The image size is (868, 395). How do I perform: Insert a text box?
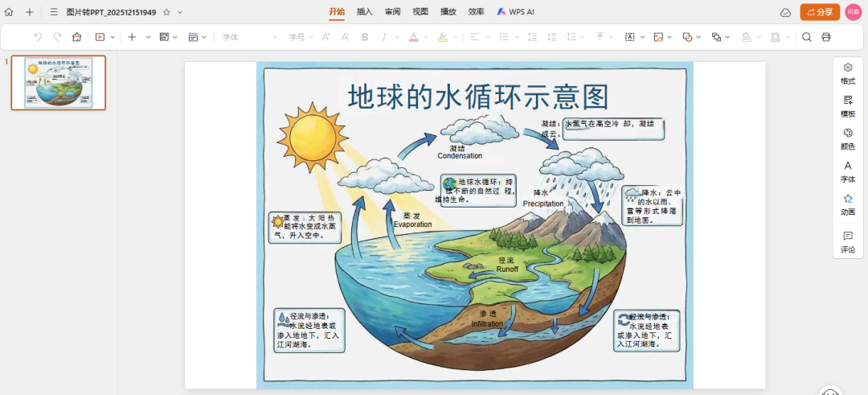630,37
